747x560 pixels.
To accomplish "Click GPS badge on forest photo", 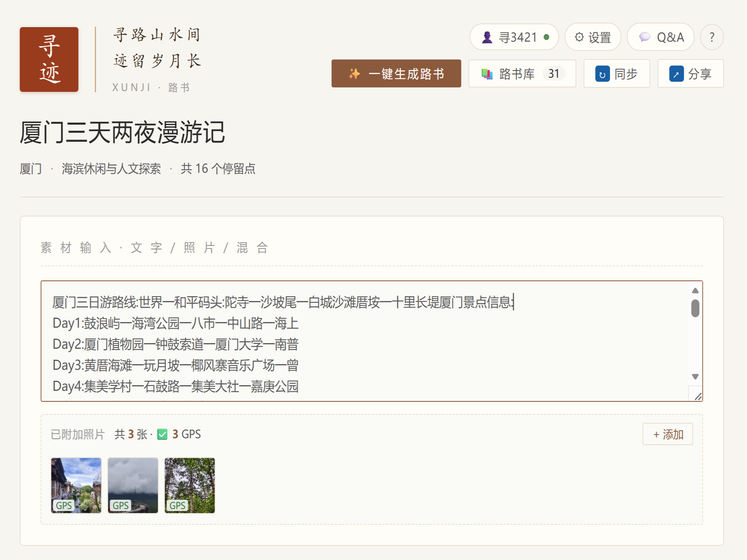I will click(x=177, y=505).
